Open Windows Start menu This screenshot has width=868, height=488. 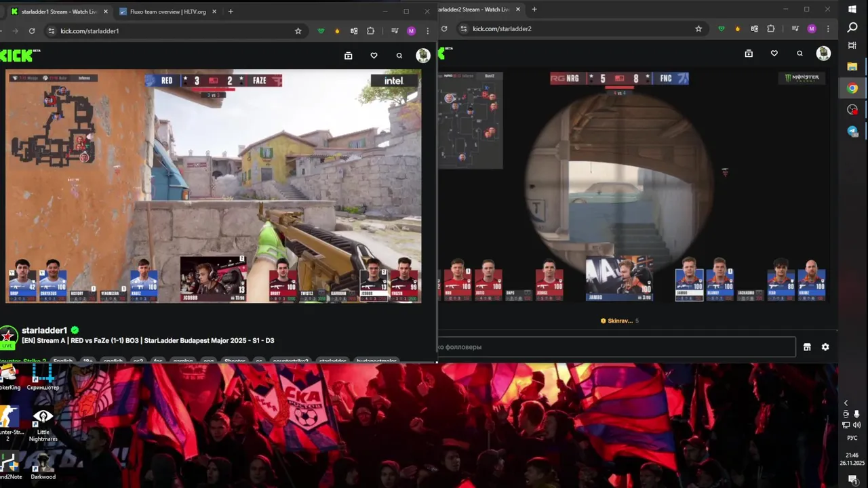pos(852,9)
